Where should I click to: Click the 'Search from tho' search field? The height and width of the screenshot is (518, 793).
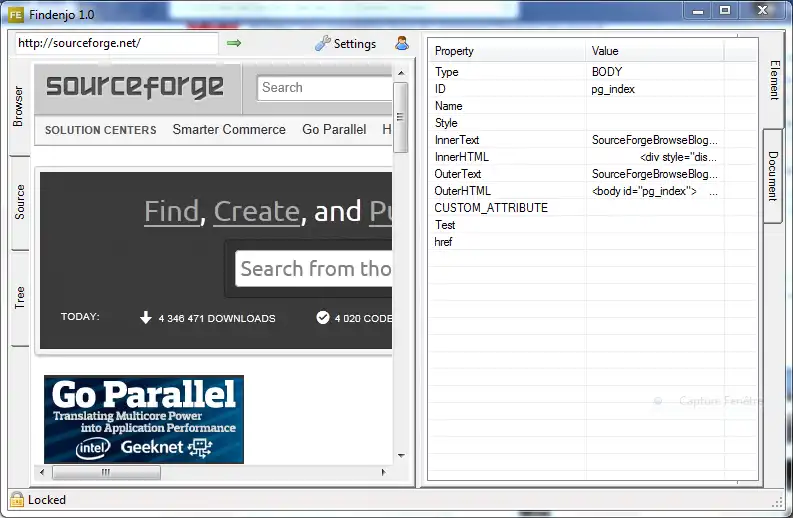314,269
